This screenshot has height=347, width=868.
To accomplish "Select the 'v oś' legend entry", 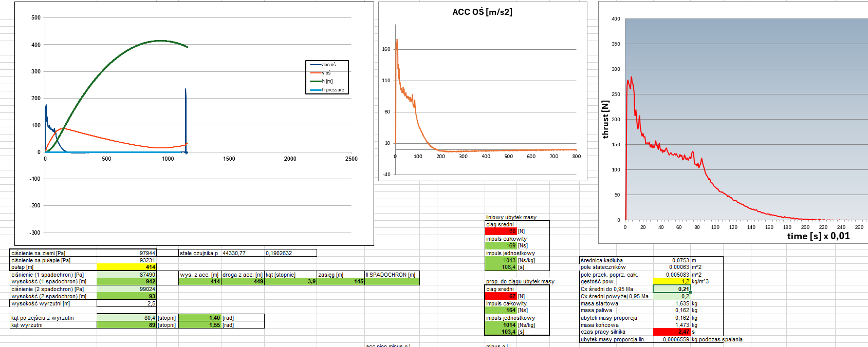I will pyautogui.click(x=326, y=73).
